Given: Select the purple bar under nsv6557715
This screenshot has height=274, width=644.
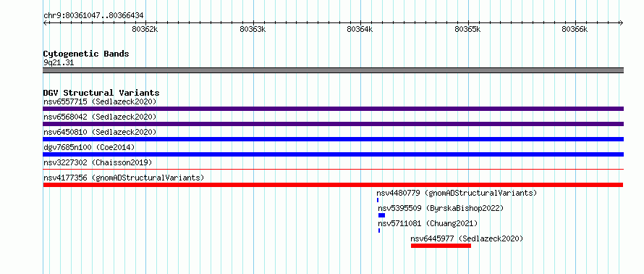Looking at the screenshot, I should (x=333, y=109).
